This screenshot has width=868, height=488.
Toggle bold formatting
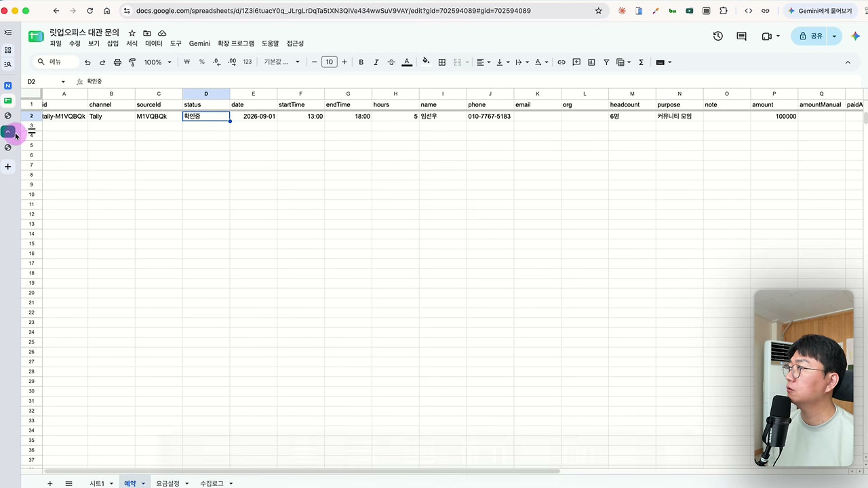(361, 62)
